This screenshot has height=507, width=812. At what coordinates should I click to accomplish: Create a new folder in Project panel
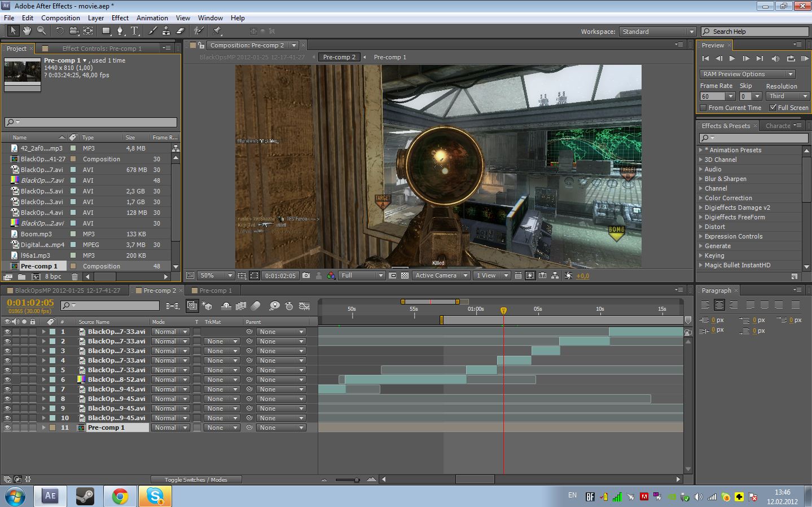tap(21, 276)
